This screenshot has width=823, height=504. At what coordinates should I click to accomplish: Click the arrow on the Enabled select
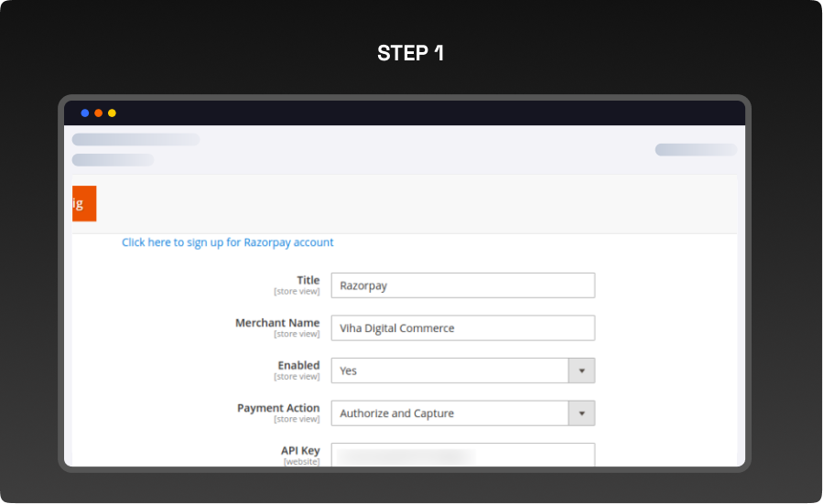pyautogui.click(x=581, y=370)
